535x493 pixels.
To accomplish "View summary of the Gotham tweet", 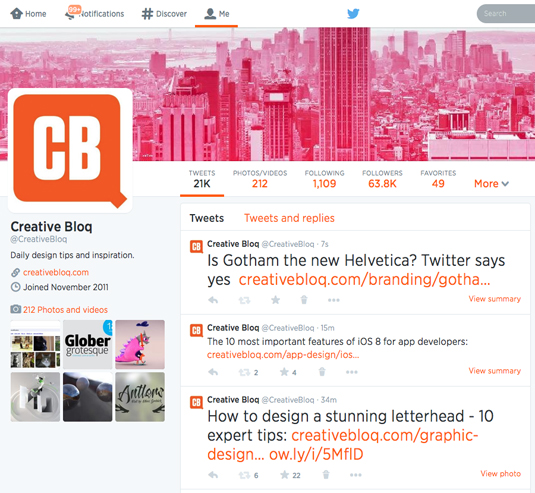I will tap(495, 299).
